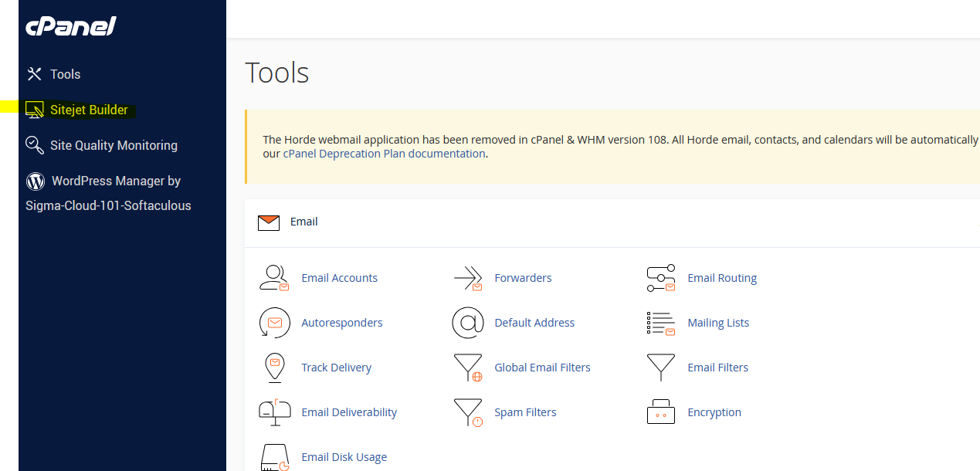This screenshot has height=471, width=980.
Task: Select the Track Delivery pin icon
Action: [274, 368]
